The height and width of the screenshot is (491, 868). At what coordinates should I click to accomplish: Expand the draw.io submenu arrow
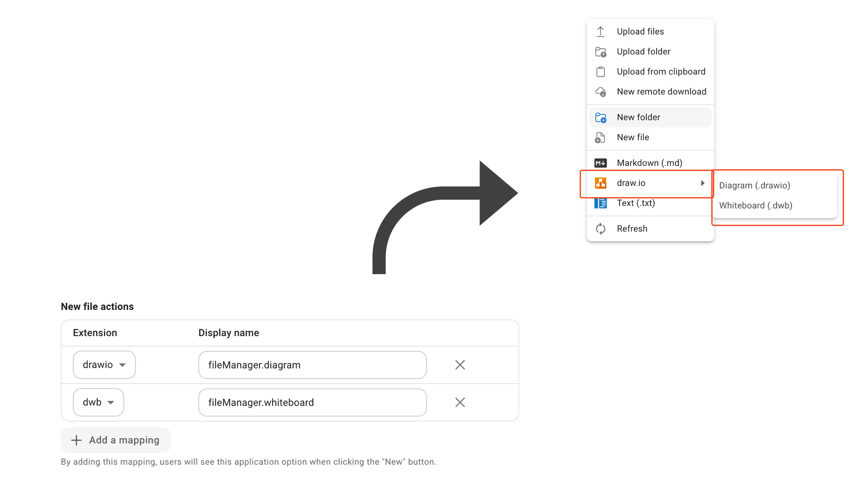[x=702, y=183]
